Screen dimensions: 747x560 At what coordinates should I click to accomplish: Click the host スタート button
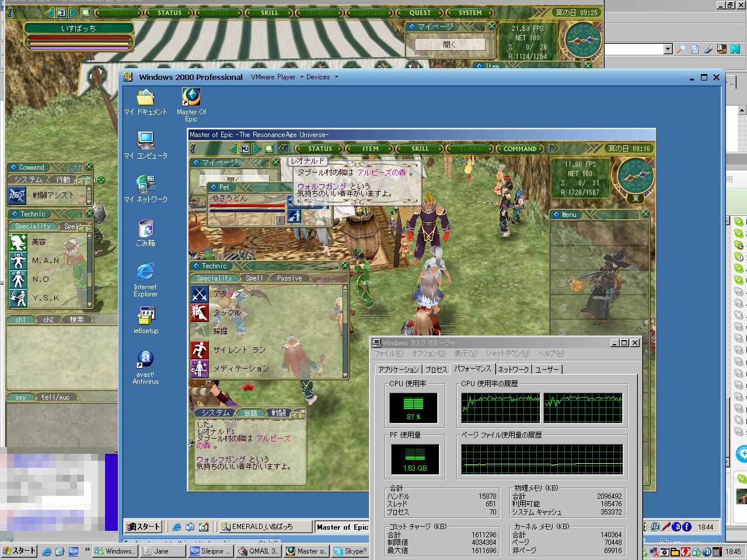19,551
